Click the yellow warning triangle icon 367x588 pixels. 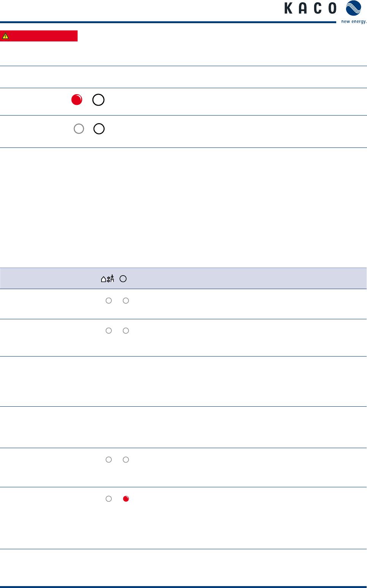(5, 36)
